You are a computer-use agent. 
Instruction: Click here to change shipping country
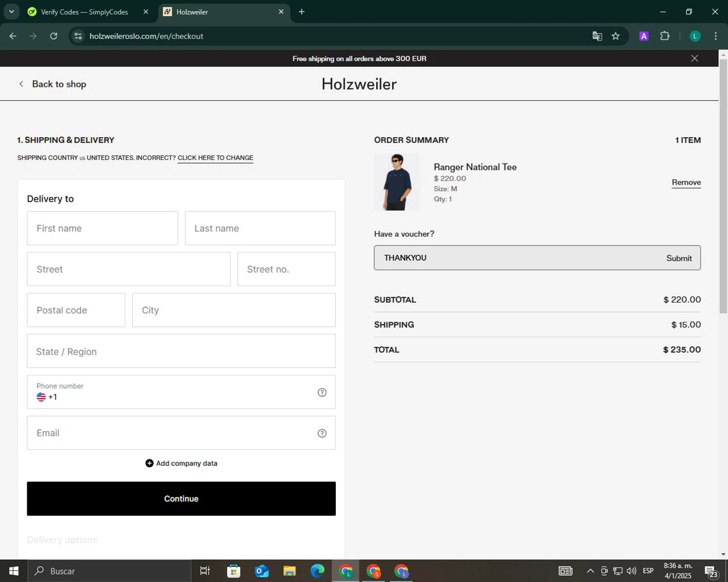215,158
